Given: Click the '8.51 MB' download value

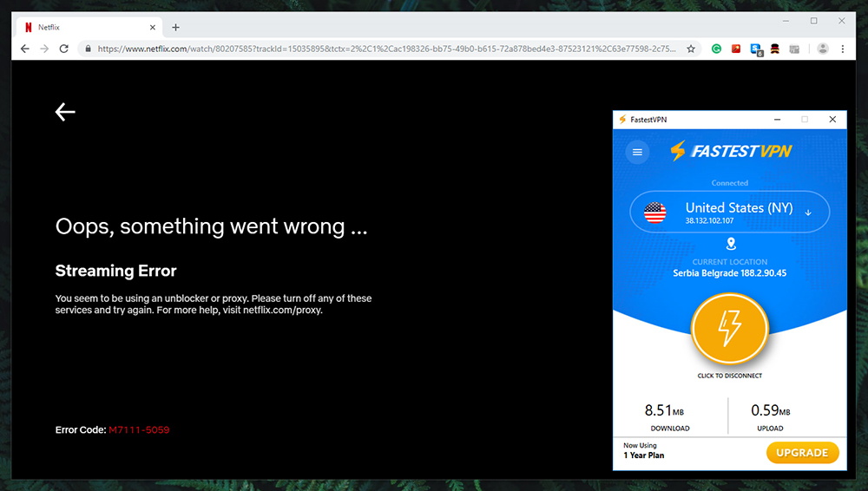Looking at the screenshot, I should pos(664,410).
